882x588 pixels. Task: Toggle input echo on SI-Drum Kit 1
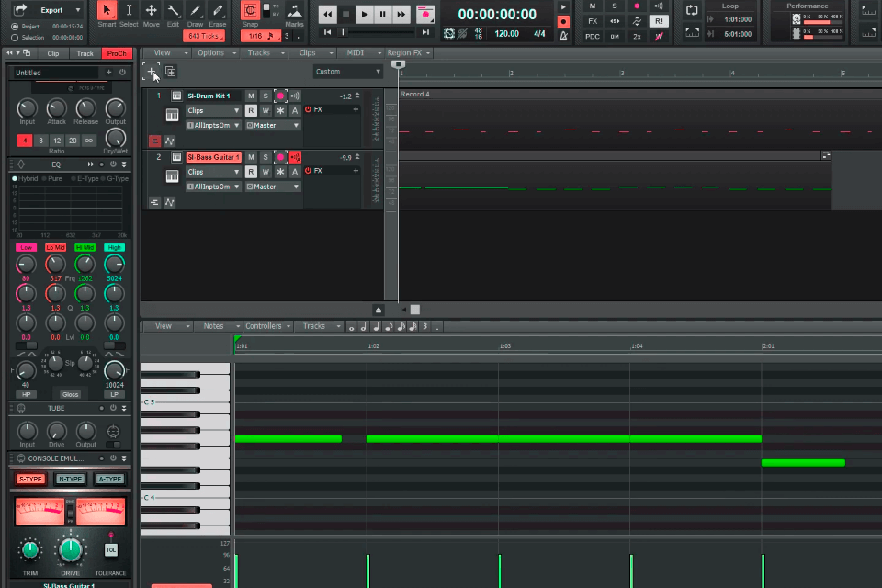pyautogui.click(x=295, y=96)
